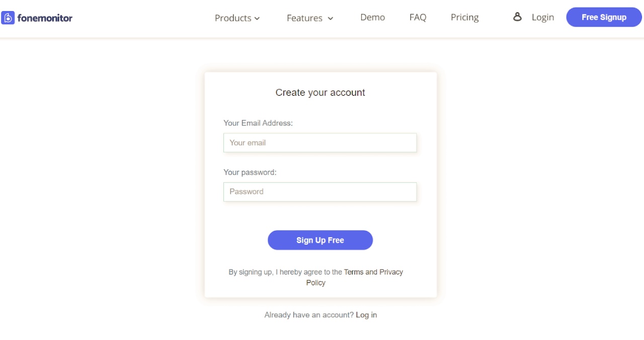Focus the Your email input field
Image resolution: width=644 pixels, height=340 pixels.
point(320,143)
